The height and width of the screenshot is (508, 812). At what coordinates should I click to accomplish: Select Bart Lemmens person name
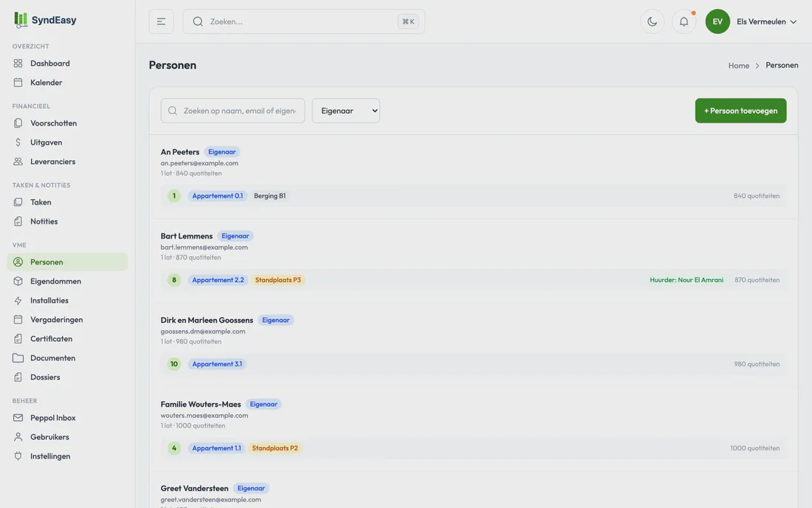coord(187,236)
